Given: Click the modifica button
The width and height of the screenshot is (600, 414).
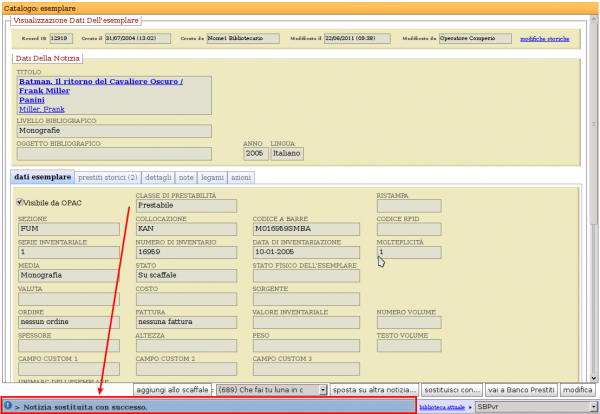Looking at the screenshot, I should tap(577, 389).
